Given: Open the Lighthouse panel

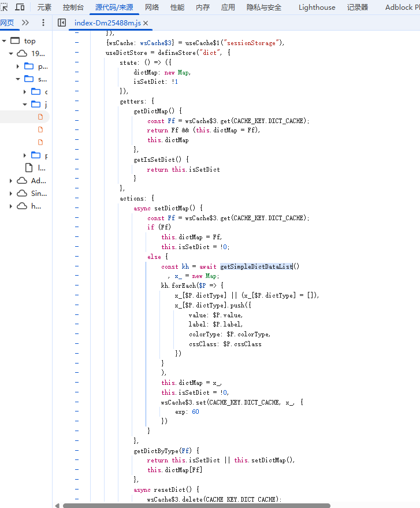Looking at the screenshot, I should click(x=317, y=7).
